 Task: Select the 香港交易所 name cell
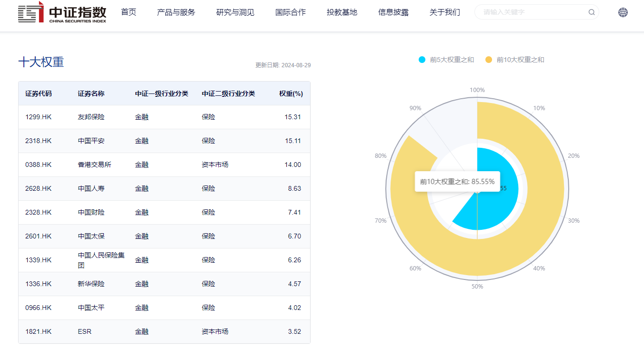pos(94,165)
